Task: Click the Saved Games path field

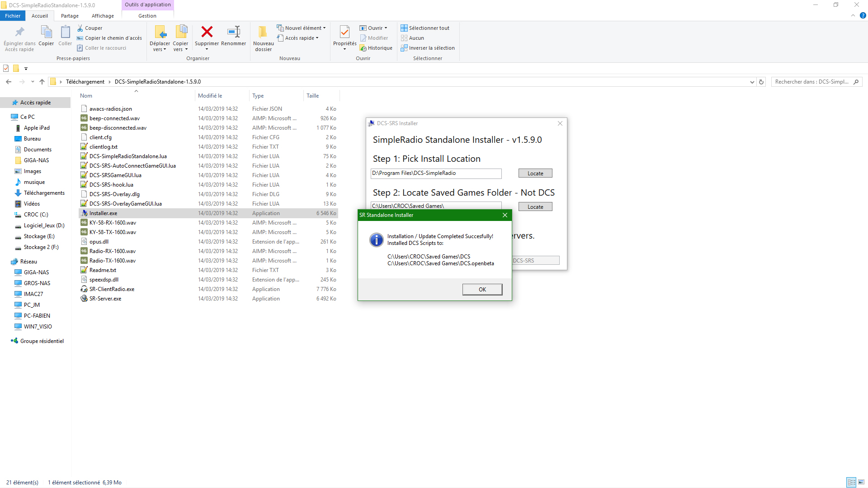Action: pyautogui.click(x=436, y=206)
